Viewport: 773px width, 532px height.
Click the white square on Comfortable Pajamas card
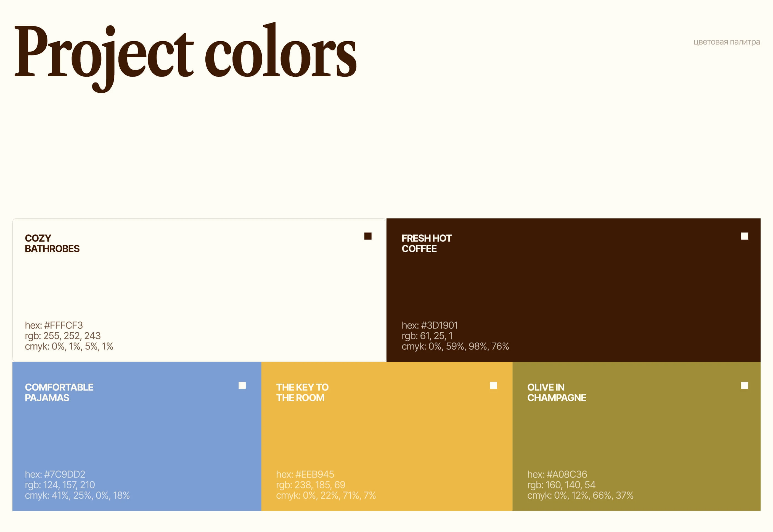coord(242,385)
